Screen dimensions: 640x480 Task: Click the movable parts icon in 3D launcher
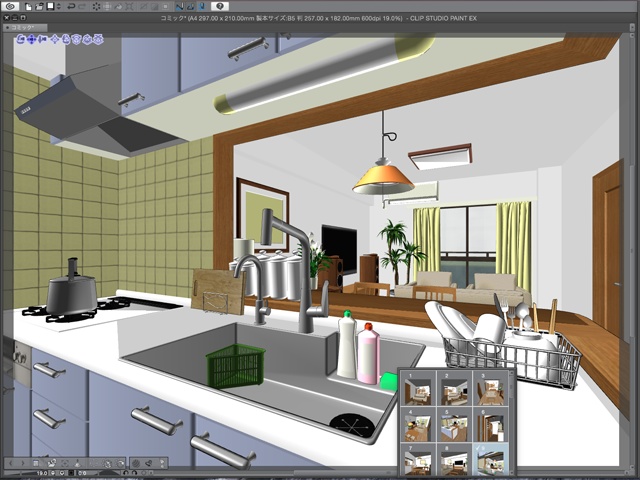pyautogui.click(x=149, y=463)
